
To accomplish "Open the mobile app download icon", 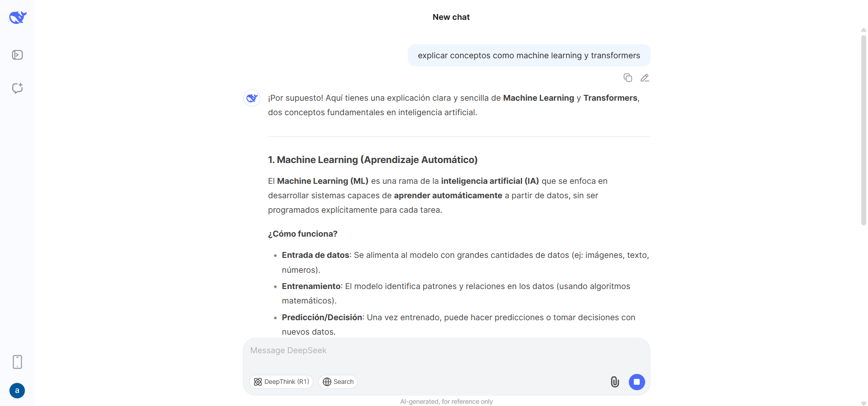I will (x=17, y=362).
